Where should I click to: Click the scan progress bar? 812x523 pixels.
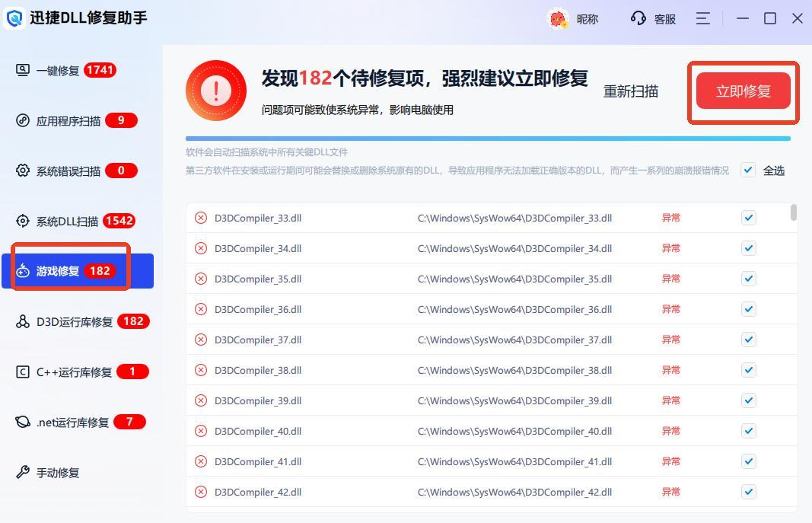[x=487, y=139]
